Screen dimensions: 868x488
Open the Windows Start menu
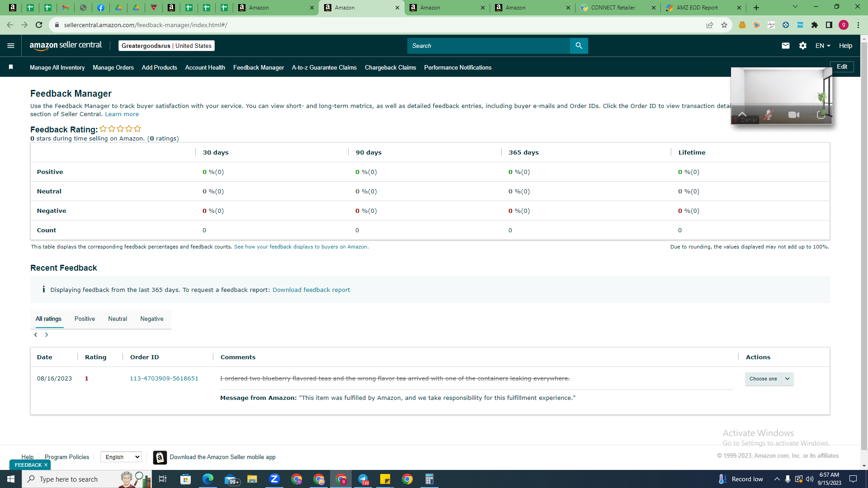[11, 479]
